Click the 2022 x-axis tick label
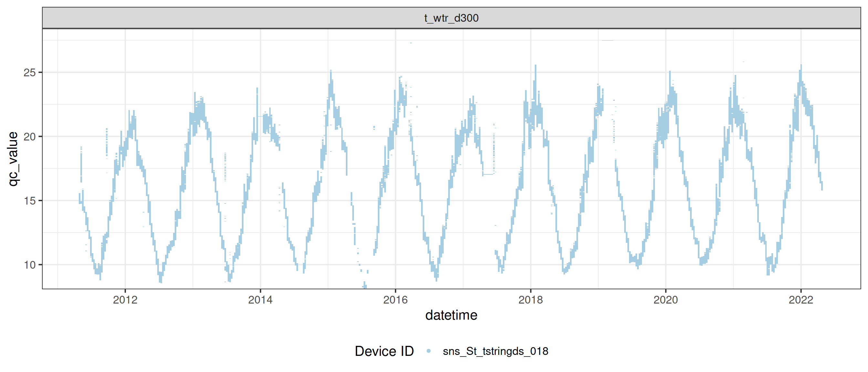This screenshot has width=868, height=372. pyautogui.click(x=801, y=300)
